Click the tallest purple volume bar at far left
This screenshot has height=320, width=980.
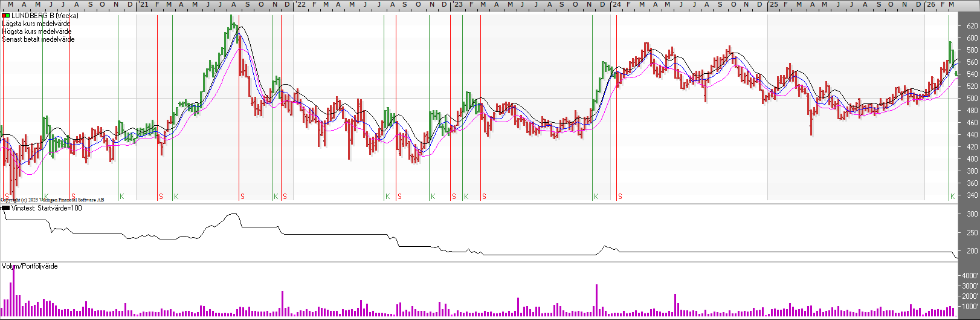(13, 292)
